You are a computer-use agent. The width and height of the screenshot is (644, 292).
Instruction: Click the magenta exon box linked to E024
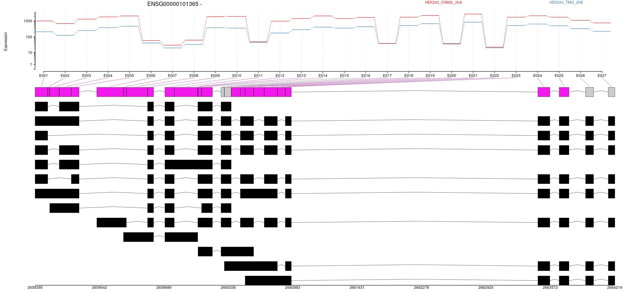(544, 92)
